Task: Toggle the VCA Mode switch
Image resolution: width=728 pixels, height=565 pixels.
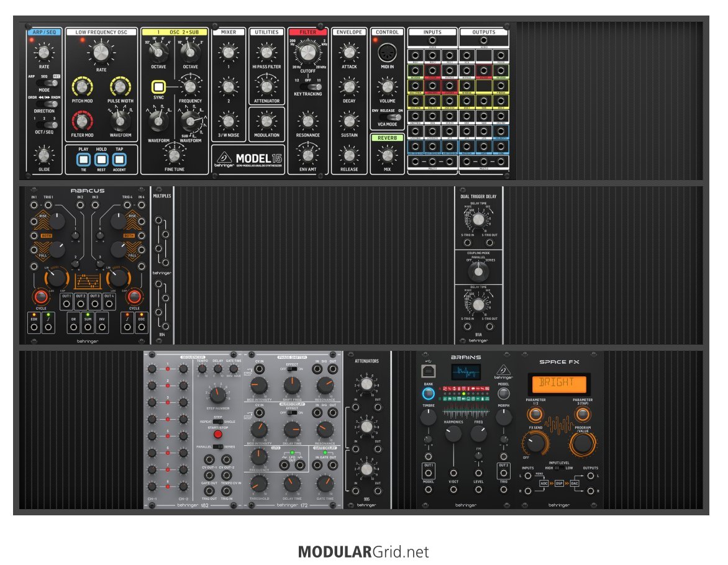Action: (x=391, y=117)
